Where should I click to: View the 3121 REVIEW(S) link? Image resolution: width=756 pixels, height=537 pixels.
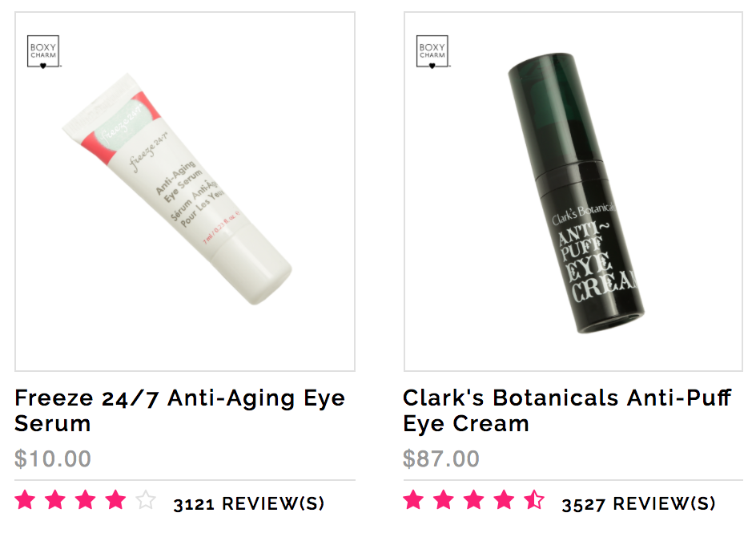pos(249,503)
